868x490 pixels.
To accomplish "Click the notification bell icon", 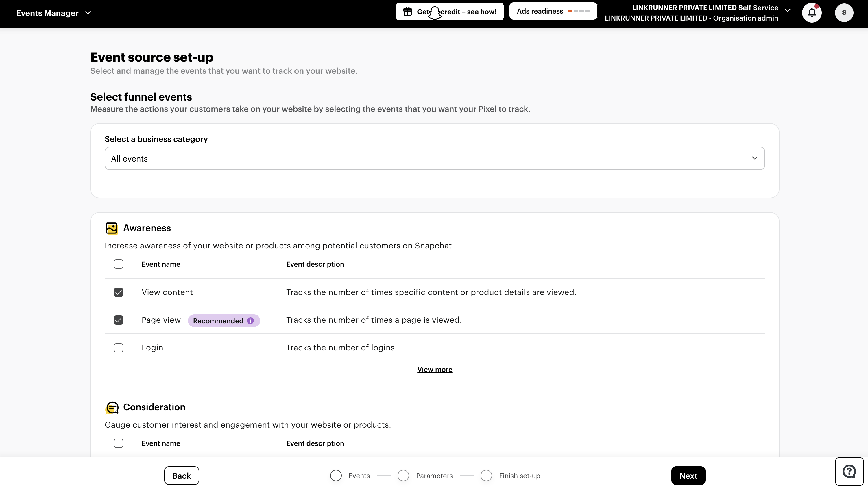I will [812, 12].
